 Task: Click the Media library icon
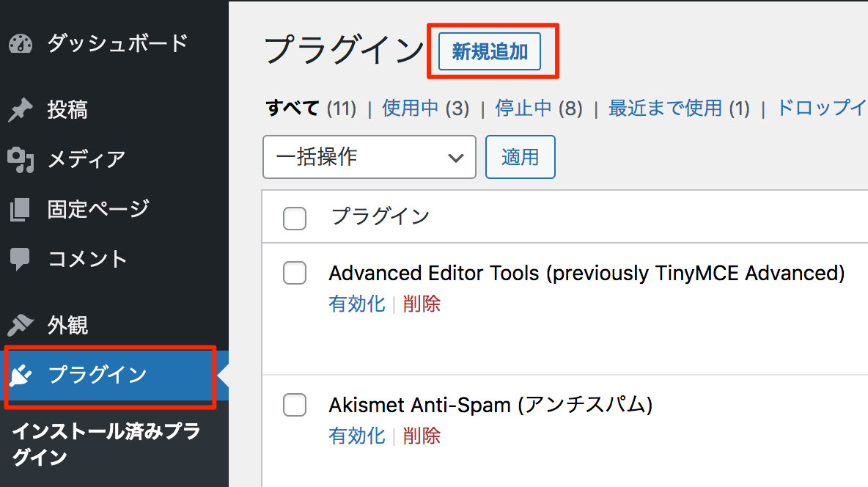pos(21,159)
